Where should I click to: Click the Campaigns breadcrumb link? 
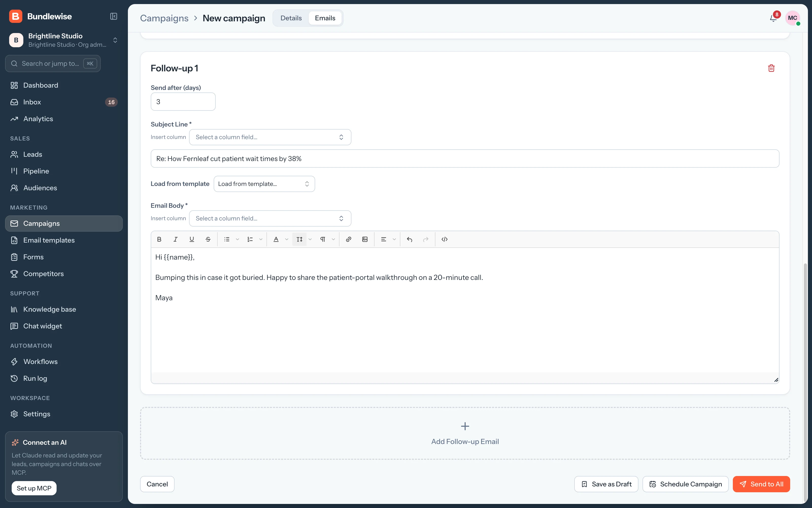click(x=164, y=18)
